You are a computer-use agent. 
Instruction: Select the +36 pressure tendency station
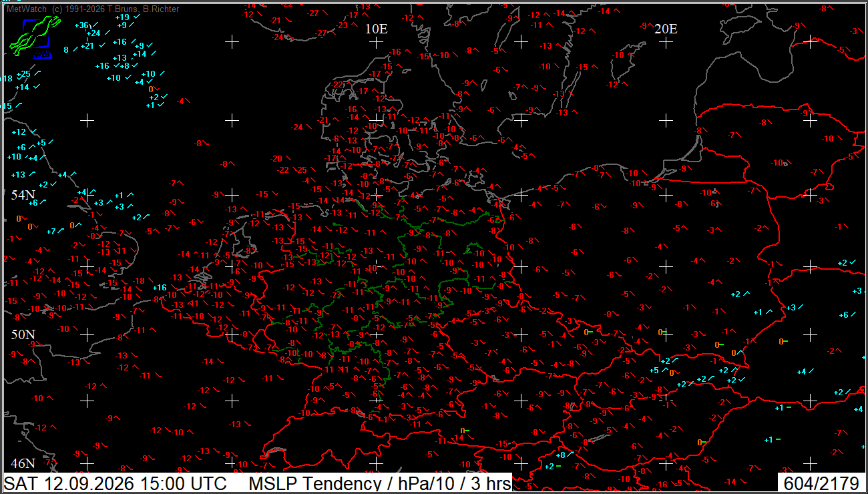[x=81, y=25]
